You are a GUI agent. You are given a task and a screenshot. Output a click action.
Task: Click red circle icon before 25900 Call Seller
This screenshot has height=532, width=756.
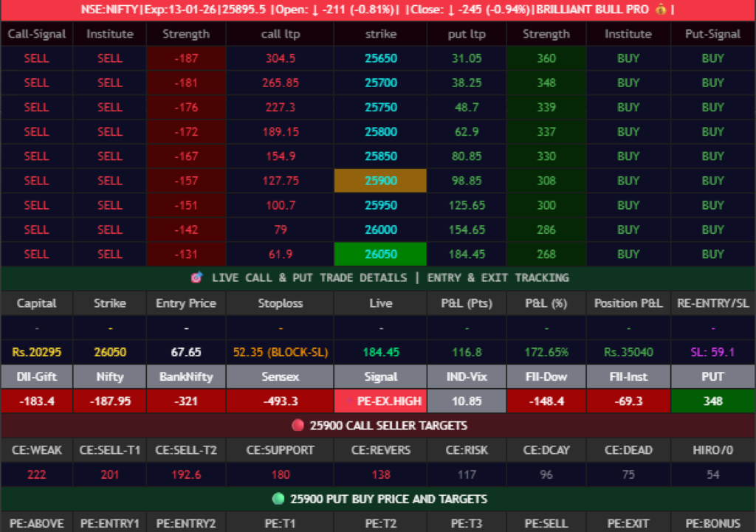pyautogui.click(x=298, y=426)
